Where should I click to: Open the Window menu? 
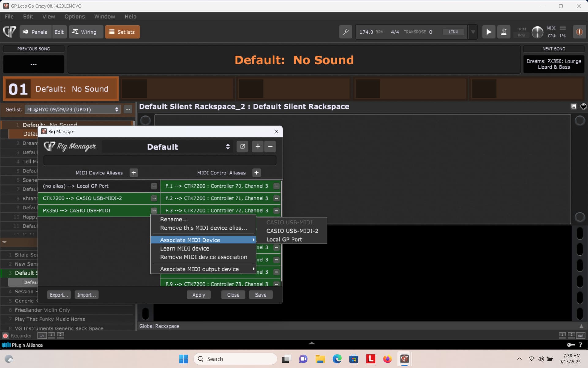click(x=105, y=17)
